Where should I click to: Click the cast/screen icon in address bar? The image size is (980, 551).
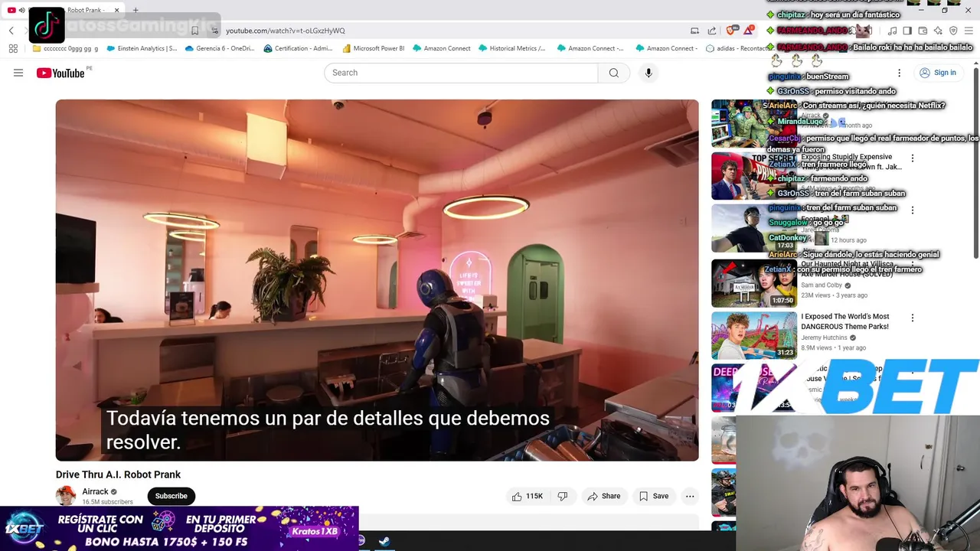coord(694,31)
